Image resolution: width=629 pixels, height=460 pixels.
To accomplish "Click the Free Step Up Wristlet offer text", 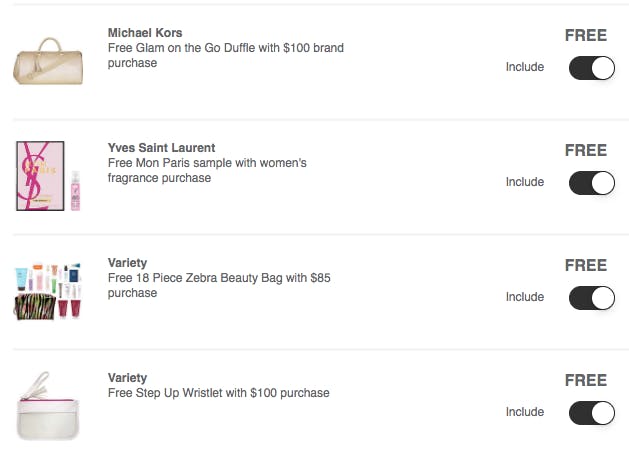I will [218, 393].
